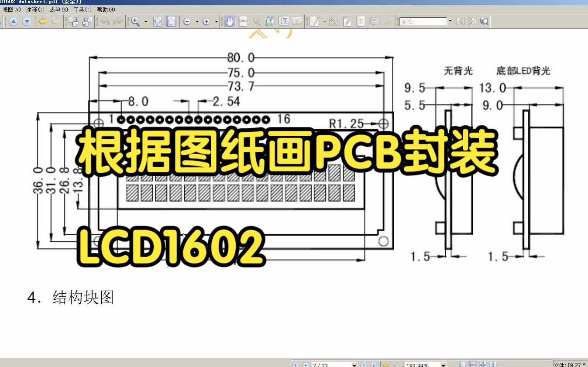Viewport: 588px width, 367px height.
Task: Open dropdown next to zoom out button
Action: pos(197,21)
